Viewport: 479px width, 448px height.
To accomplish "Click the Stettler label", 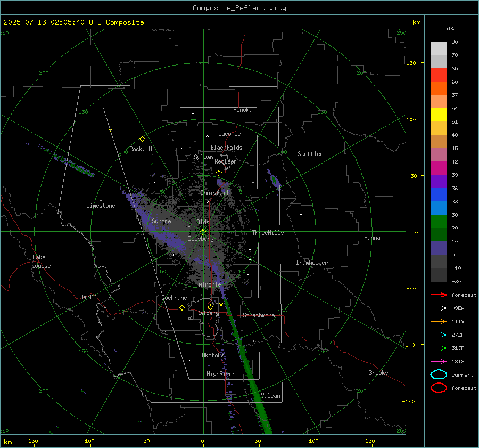I will 310,154.
